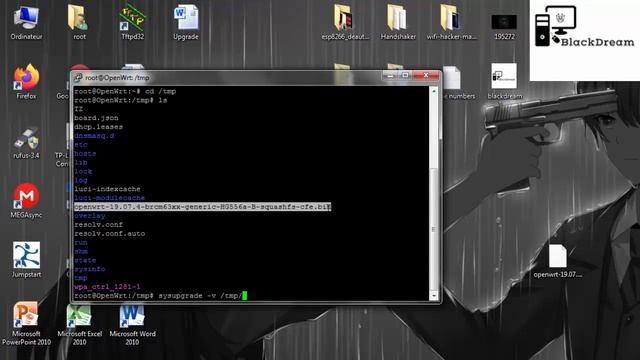This screenshot has height=360, width=640.
Task: Maximize the root@OpenWrt terminal window
Action: pos(405,76)
